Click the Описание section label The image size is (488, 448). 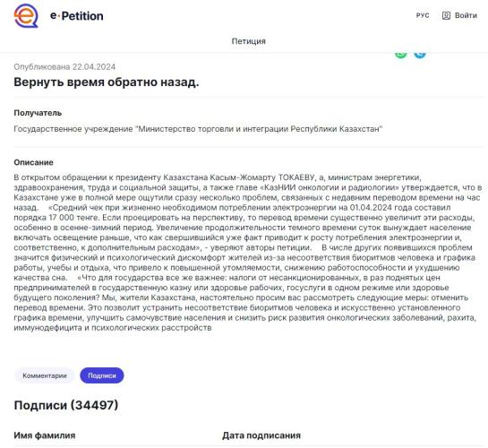33,162
